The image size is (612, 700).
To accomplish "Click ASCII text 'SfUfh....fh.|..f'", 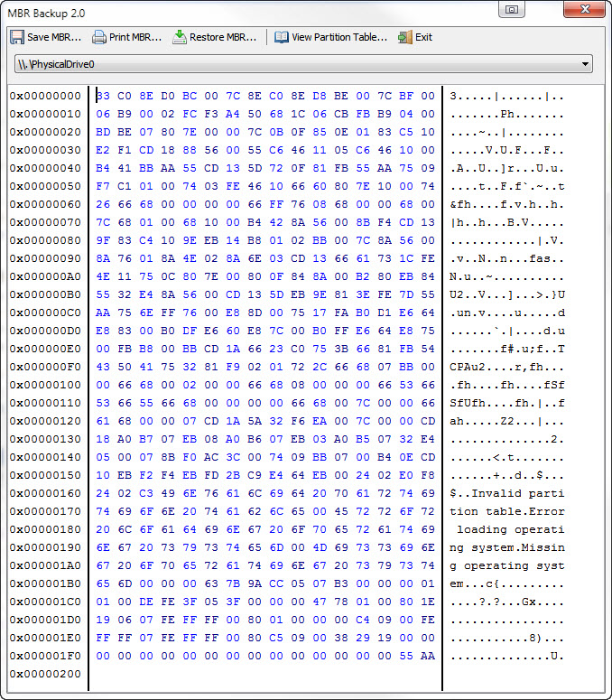I will (x=507, y=403).
